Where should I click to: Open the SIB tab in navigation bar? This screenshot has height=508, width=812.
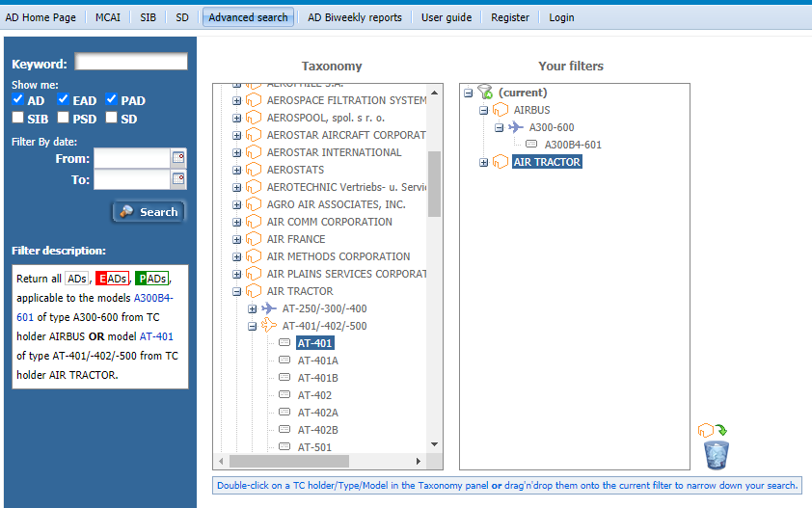point(149,17)
